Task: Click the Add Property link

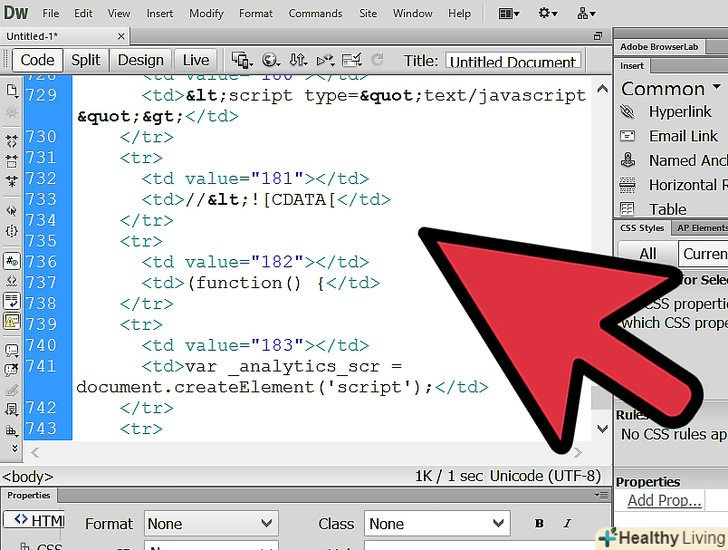Action: click(664, 501)
